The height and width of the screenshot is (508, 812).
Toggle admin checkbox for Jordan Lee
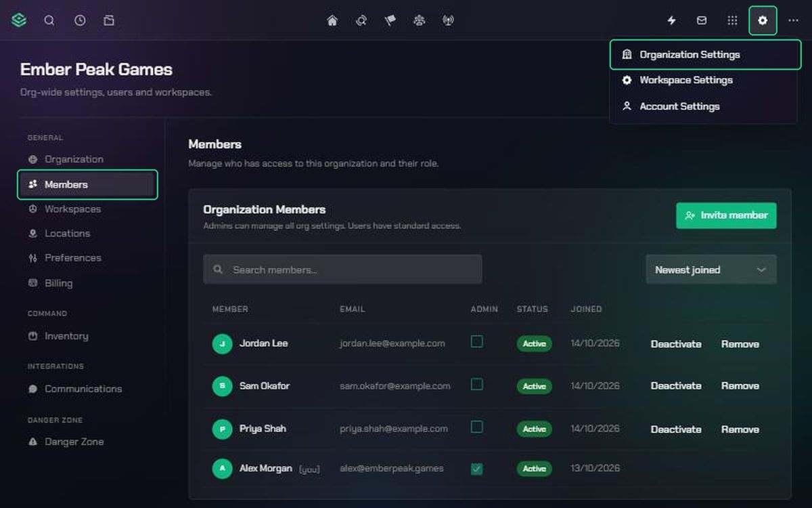(x=477, y=342)
